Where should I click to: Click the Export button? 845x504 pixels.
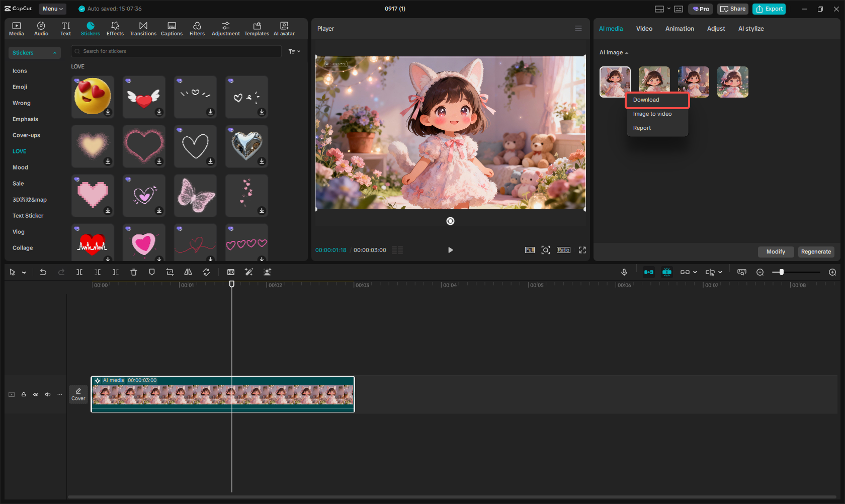(769, 9)
